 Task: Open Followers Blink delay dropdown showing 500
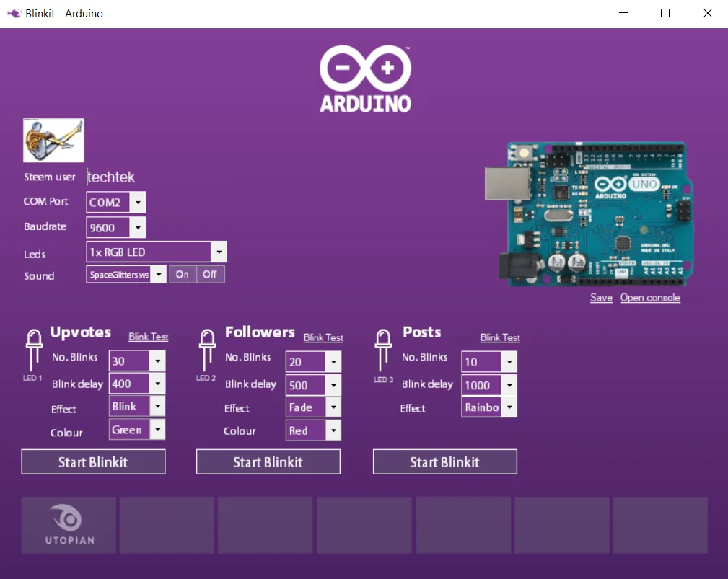click(313, 385)
